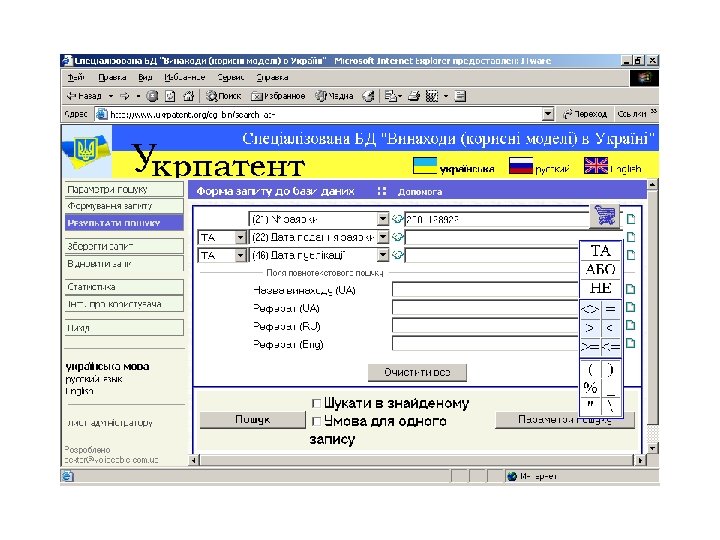The height and width of the screenshot is (540, 720).
Task: Open the ТА operator dropdown in the second row
Action: (x=240, y=237)
